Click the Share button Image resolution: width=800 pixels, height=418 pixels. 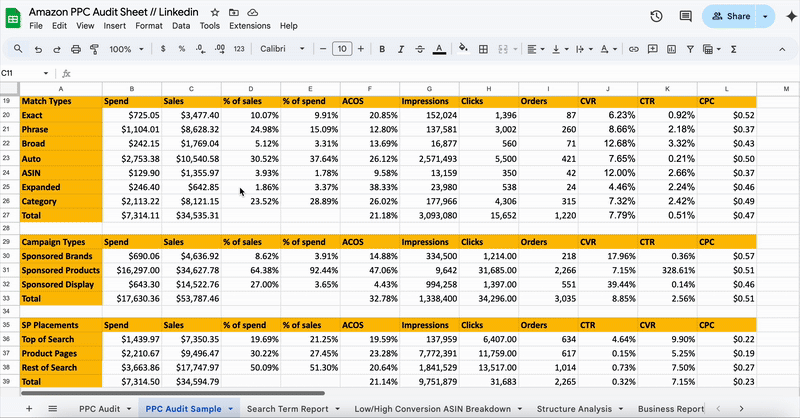tap(730, 16)
